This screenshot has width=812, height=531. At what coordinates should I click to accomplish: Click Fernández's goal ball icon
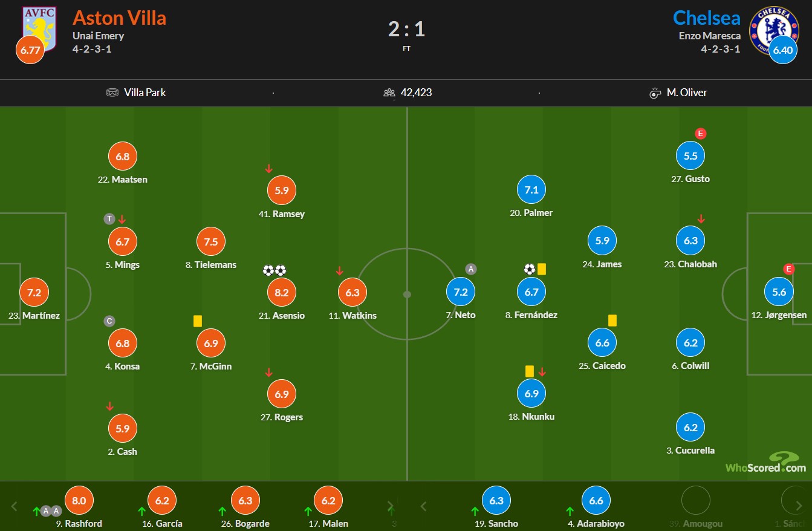(x=530, y=269)
